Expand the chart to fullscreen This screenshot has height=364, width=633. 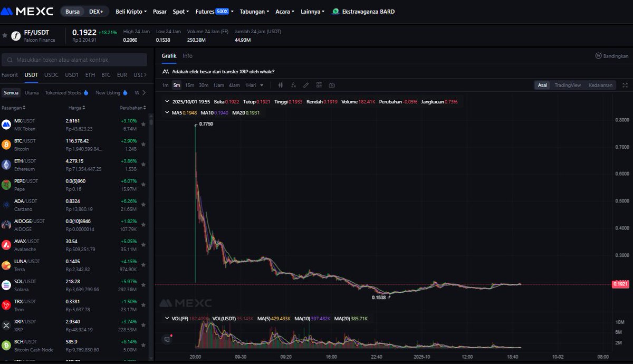pyautogui.click(x=625, y=85)
